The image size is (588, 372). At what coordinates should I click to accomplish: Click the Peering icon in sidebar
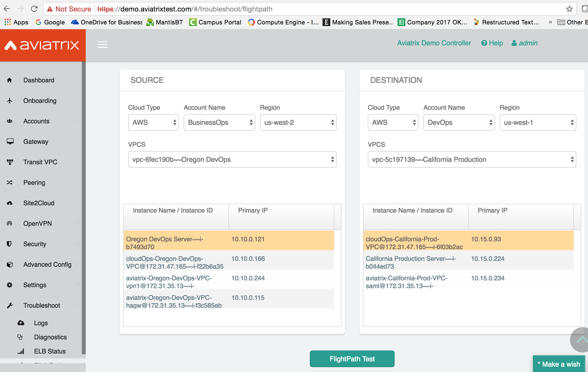tap(9, 182)
